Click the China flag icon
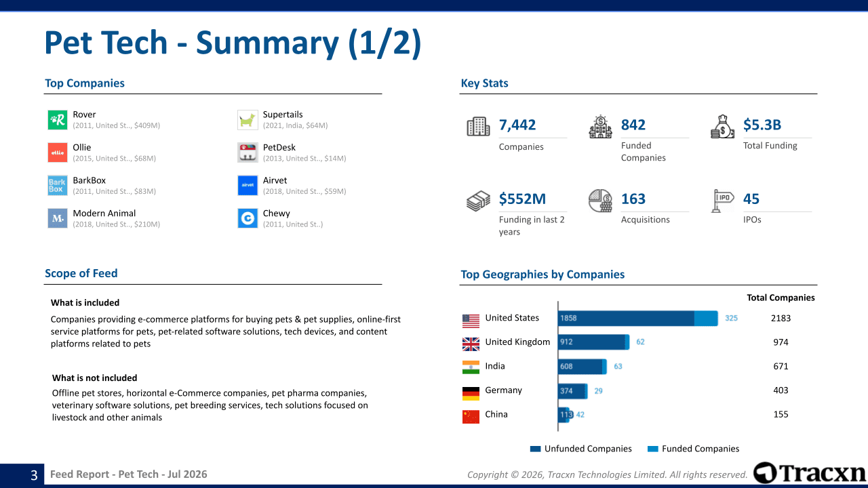This screenshot has width=868, height=488. 471,417
